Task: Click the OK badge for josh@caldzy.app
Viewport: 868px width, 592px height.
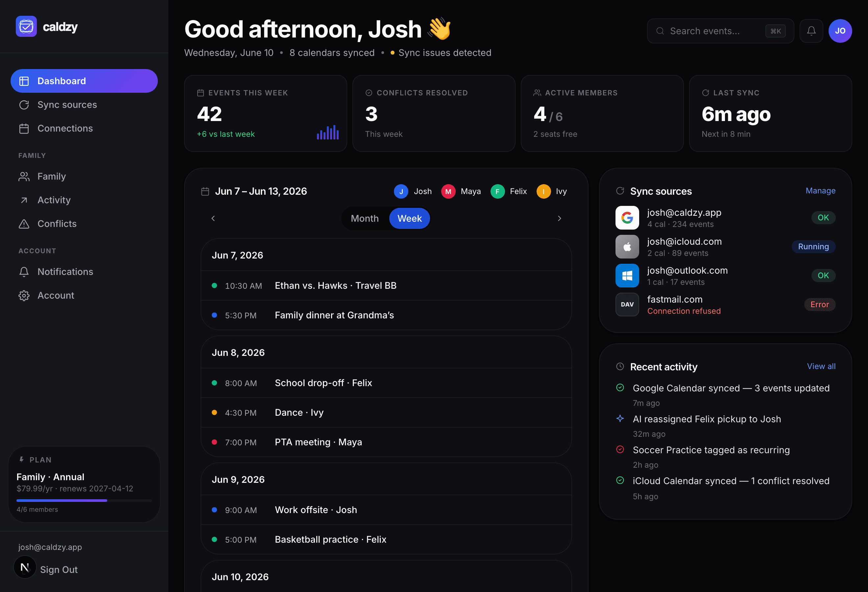Action: pyautogui.click(x=823, y=218)
